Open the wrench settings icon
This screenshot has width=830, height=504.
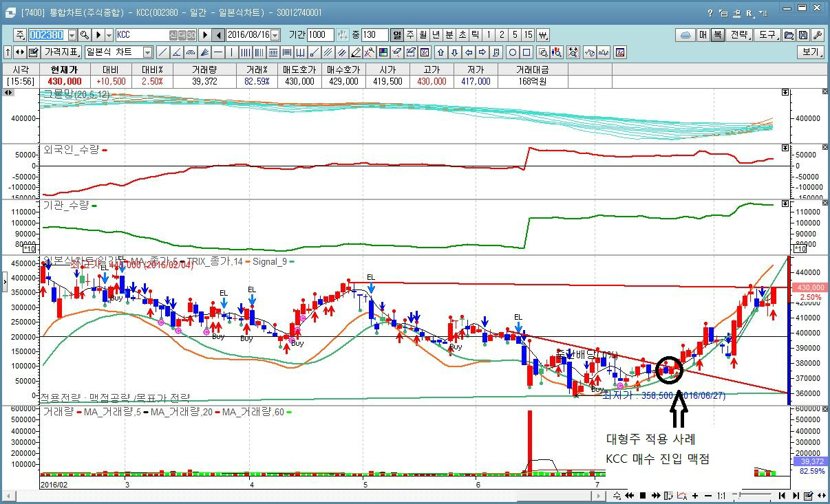[817, 35]
